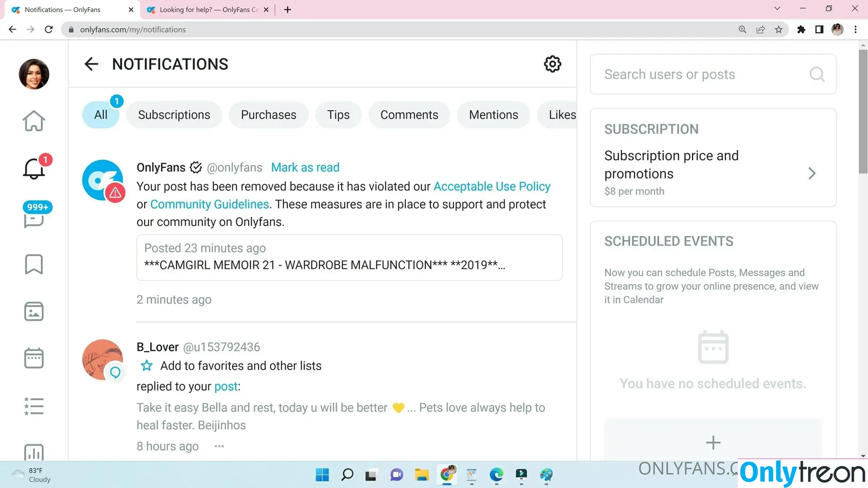Screen dimensions: 868x488
Task: Select the Mentions tab
Action: click(494, 115)
